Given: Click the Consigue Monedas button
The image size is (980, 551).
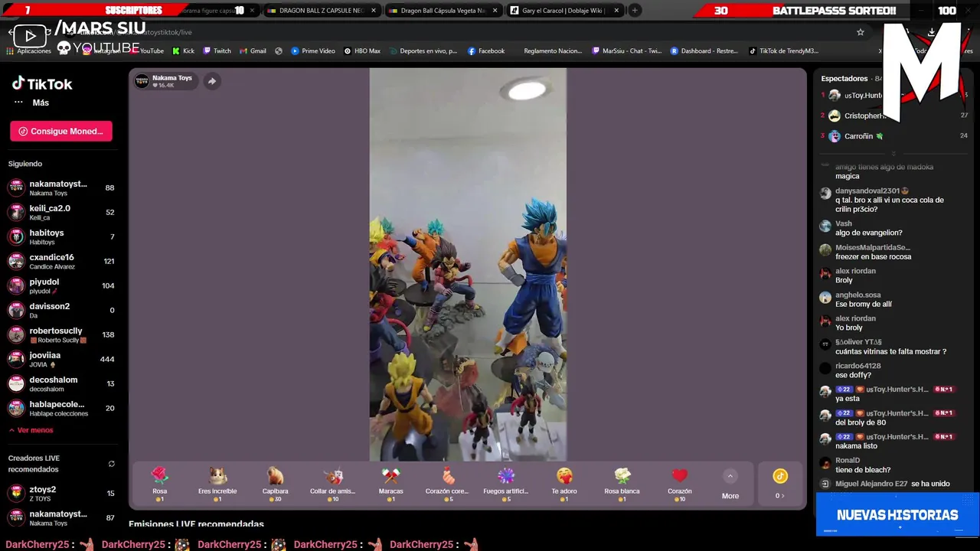Looking at the screenshot, I should pyautogui.click(x=61, y=131).
